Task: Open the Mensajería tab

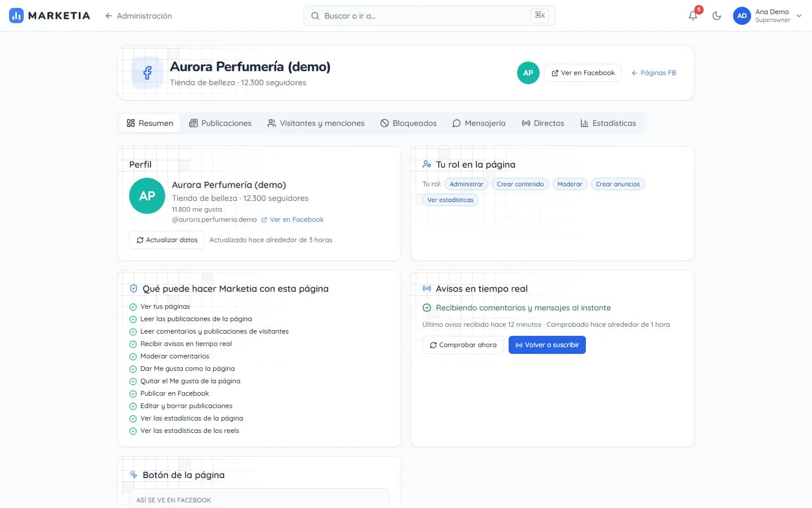Action: (479, 123)
